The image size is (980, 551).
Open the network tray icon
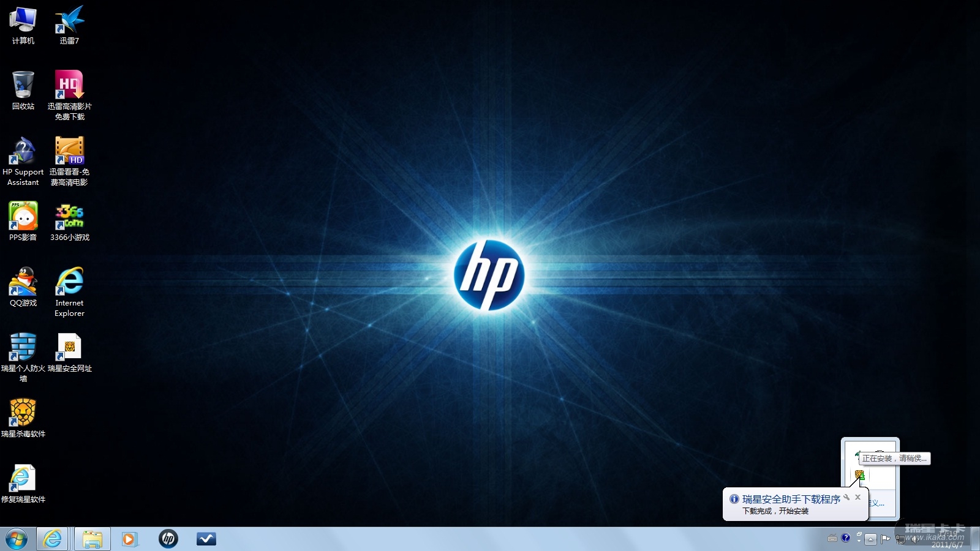tap(900, 539)
